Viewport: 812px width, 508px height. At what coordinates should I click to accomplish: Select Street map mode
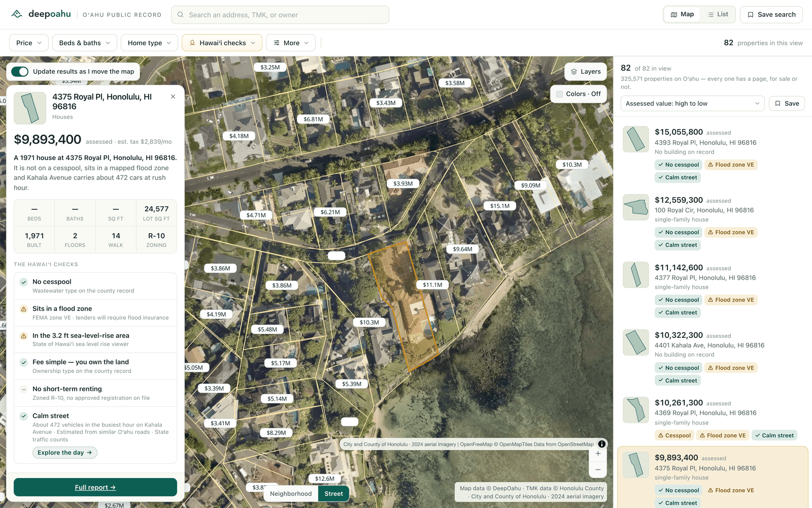click(333, 494)
